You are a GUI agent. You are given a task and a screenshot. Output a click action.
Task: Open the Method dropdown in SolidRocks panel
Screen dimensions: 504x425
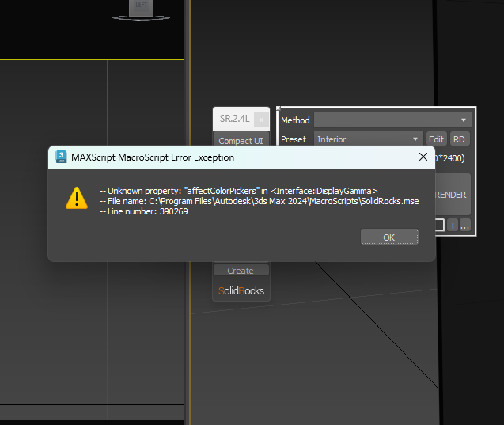pos(392,120)
